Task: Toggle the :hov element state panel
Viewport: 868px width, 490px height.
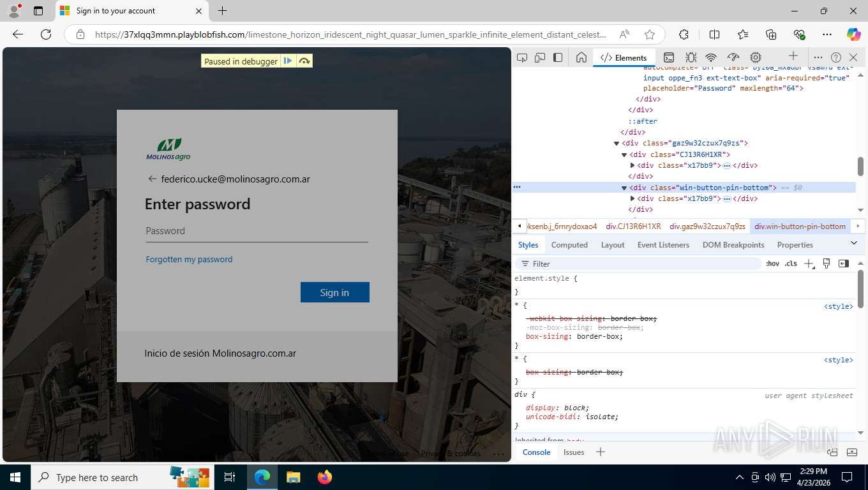Action: pyautogui.click(x=772, y=264)
